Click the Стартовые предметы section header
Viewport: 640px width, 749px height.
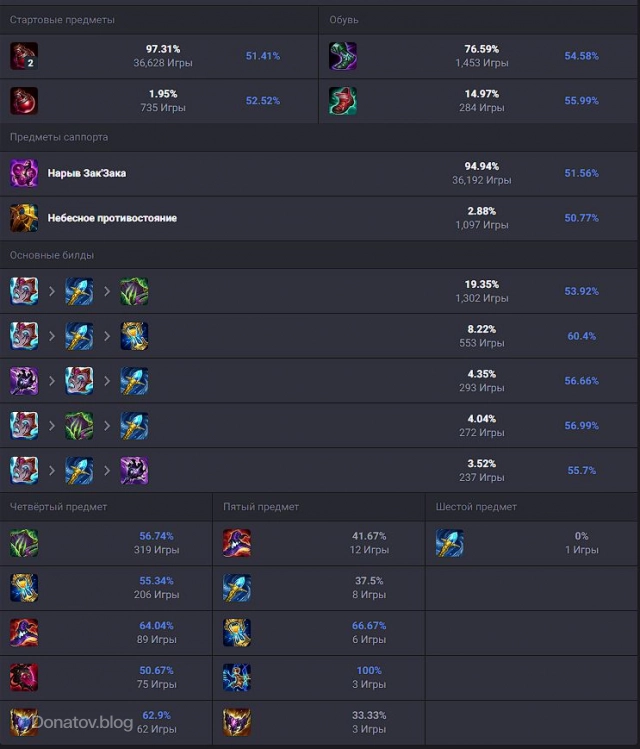[62, 20]
